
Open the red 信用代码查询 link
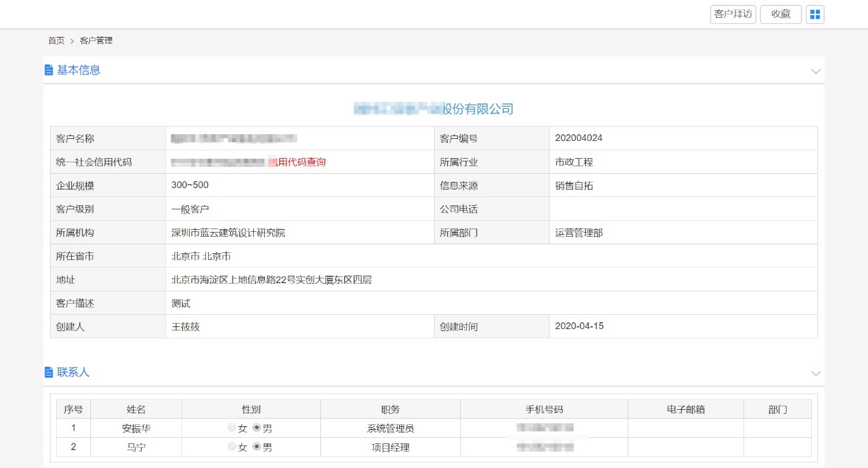297,162
